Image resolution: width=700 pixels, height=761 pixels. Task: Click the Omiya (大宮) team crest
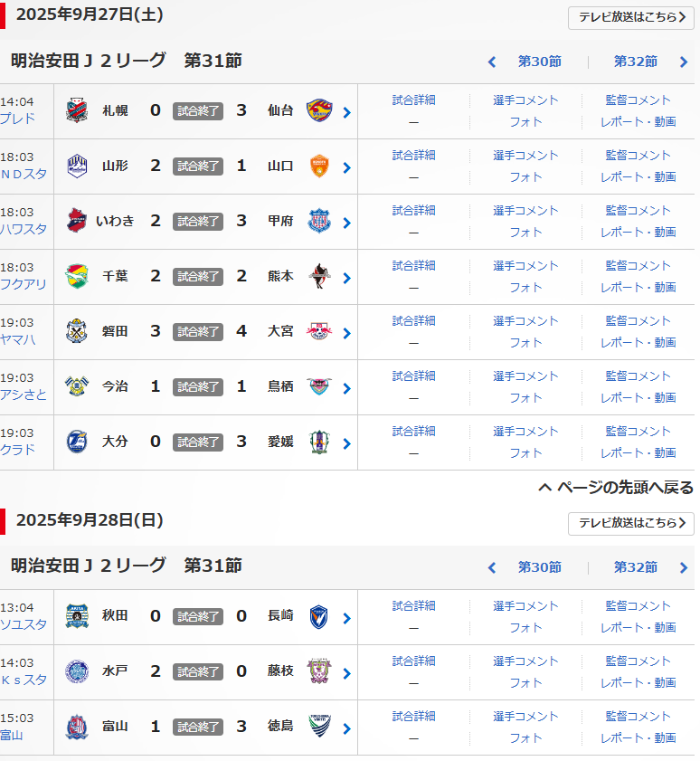click(318, 331)
